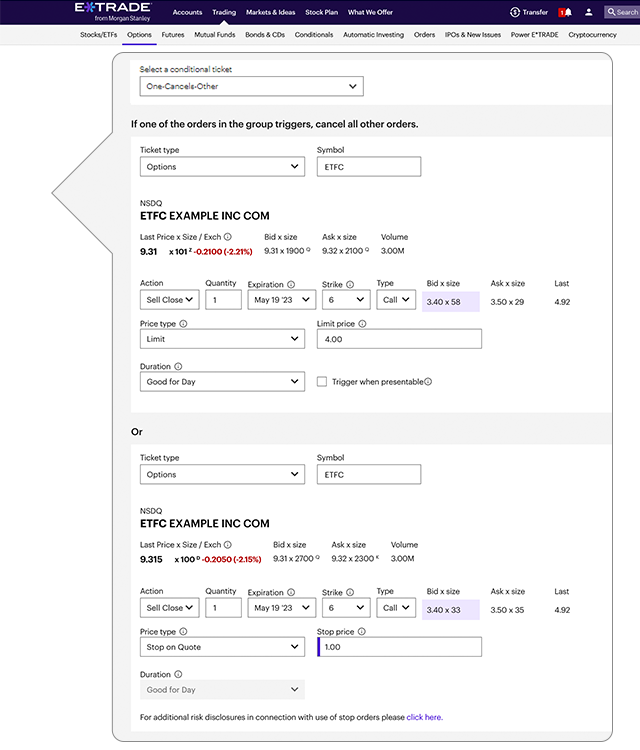Viewport: 640px width, 750px height.
Task: Click info icon beside Stop price label
Action: point(361,632)
